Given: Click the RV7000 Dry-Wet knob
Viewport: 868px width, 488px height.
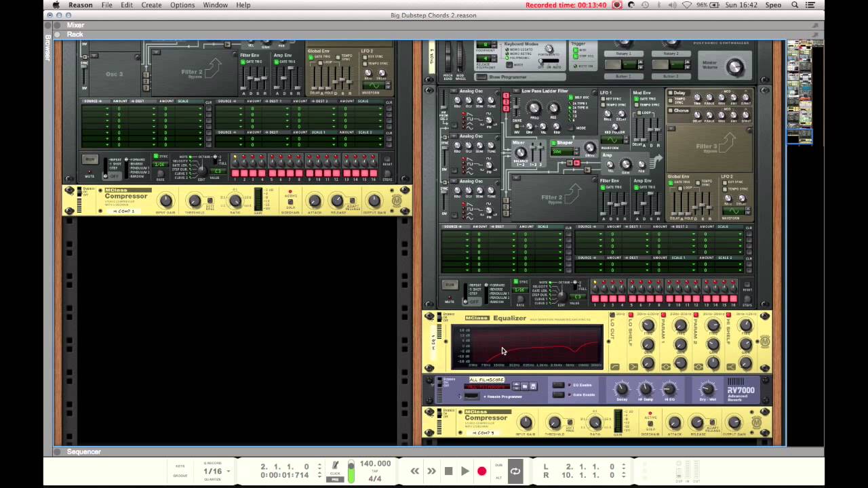Looking at the screenshot, I should [x=707, y=388].
